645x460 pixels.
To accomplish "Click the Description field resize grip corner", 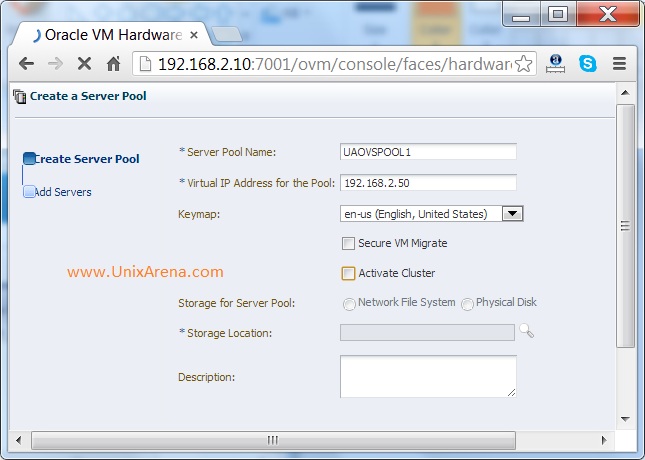I will coord(511,393).
